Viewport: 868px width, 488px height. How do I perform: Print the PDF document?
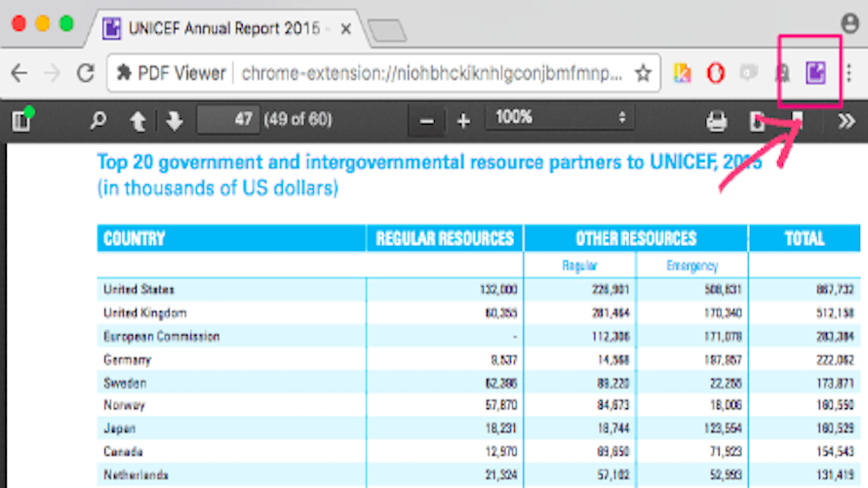click(x=716, y=121)
